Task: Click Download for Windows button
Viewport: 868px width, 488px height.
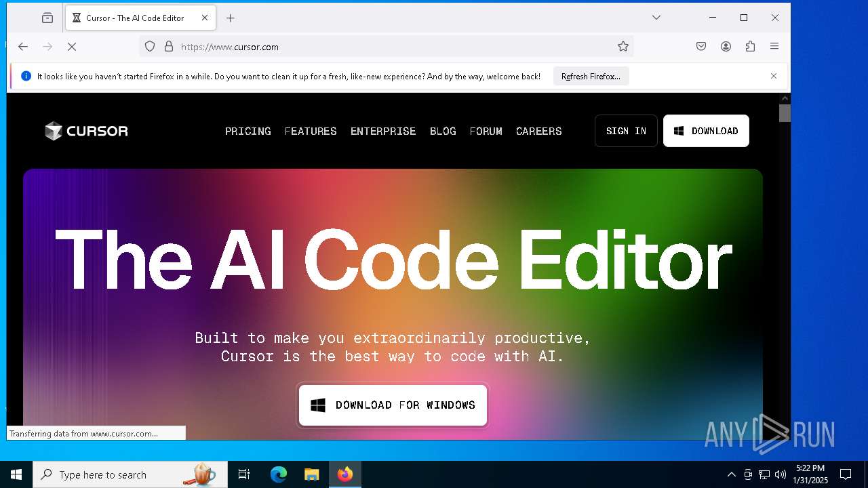Action: tap(393, 405)
